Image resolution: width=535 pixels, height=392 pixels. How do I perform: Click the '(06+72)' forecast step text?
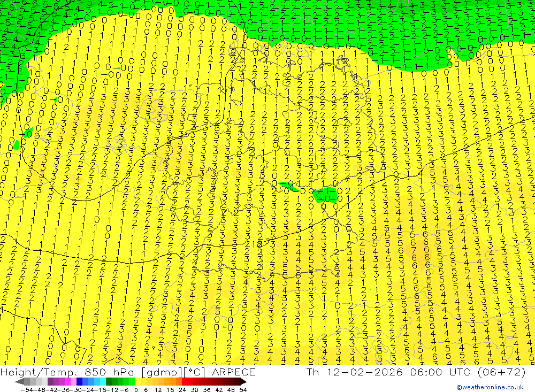click(501, 372)
